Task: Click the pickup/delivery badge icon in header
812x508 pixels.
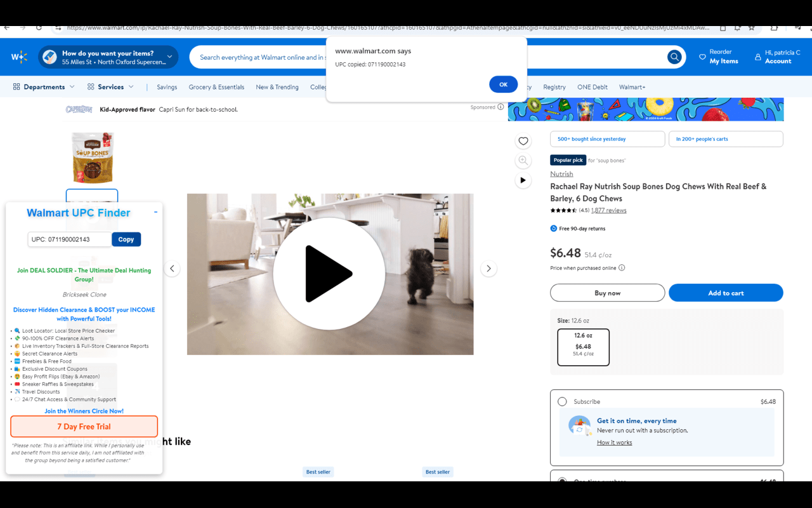Action: (49, 57)
